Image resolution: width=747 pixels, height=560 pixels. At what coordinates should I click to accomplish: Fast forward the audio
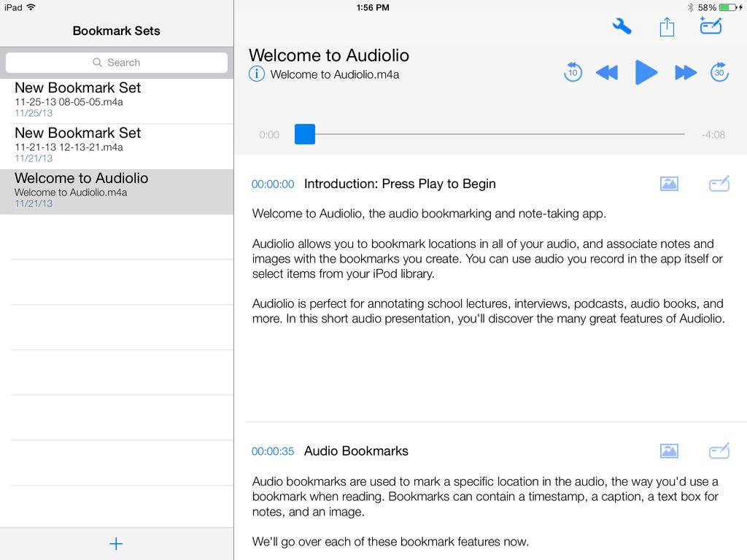tap(686, 73)
